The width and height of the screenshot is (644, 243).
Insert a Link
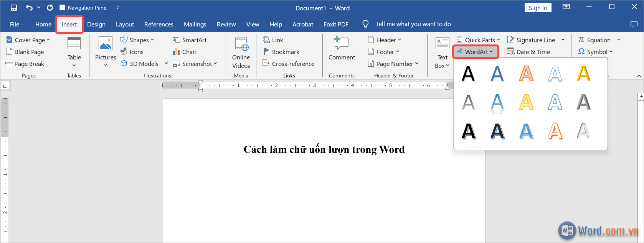coord(273,40)
